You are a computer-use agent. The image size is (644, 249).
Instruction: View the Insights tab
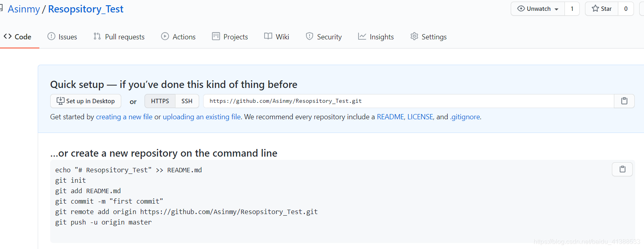coord(376,37)
